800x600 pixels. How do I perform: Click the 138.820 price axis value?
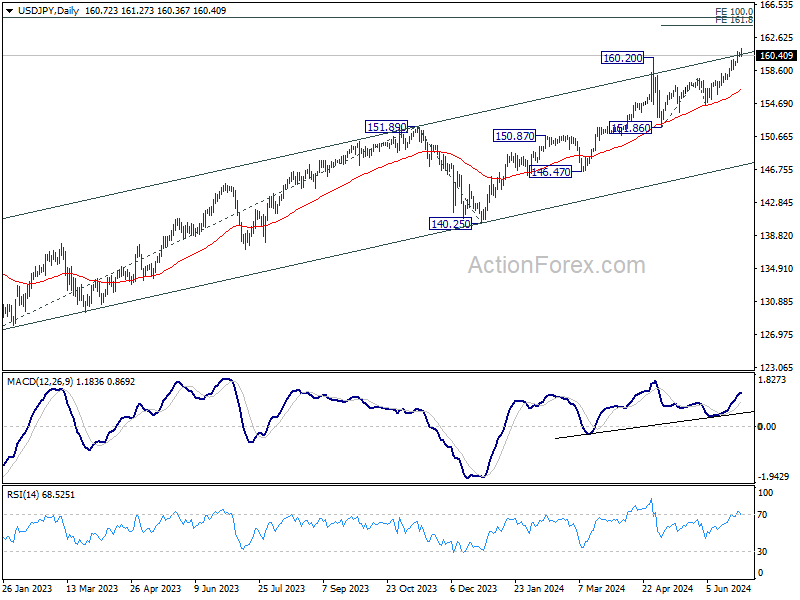[x=776, y=236]
